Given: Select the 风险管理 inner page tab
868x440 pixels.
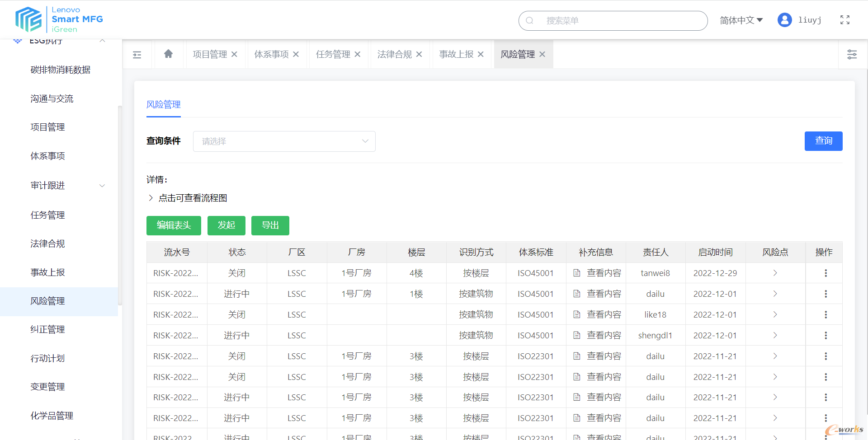Looking at the screenshot, I should coord(163,105).
